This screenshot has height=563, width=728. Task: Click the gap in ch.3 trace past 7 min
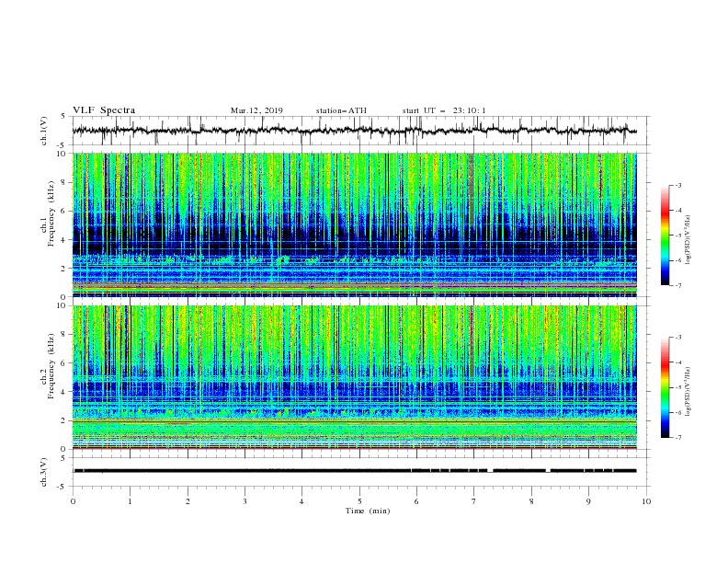coord(490,471)
